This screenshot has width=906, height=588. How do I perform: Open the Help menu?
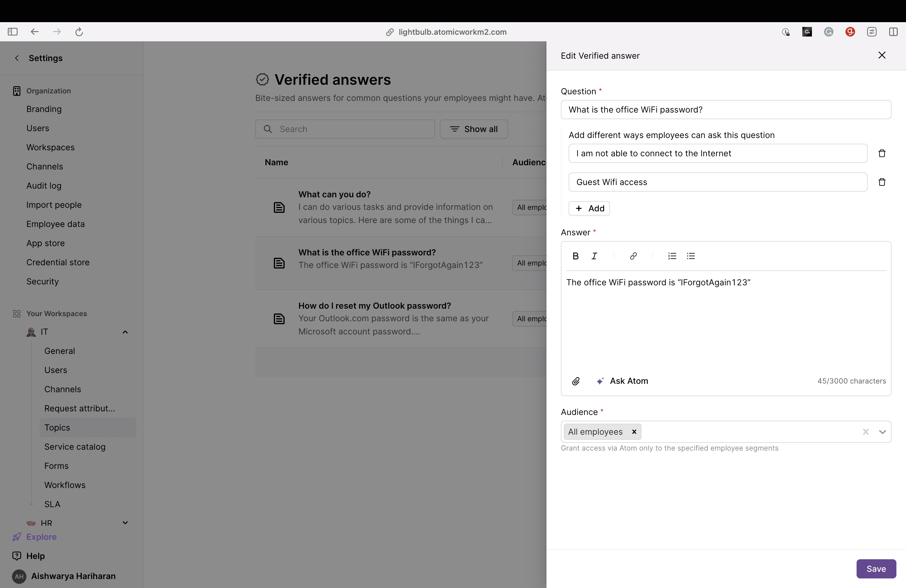tap(35, 556)
